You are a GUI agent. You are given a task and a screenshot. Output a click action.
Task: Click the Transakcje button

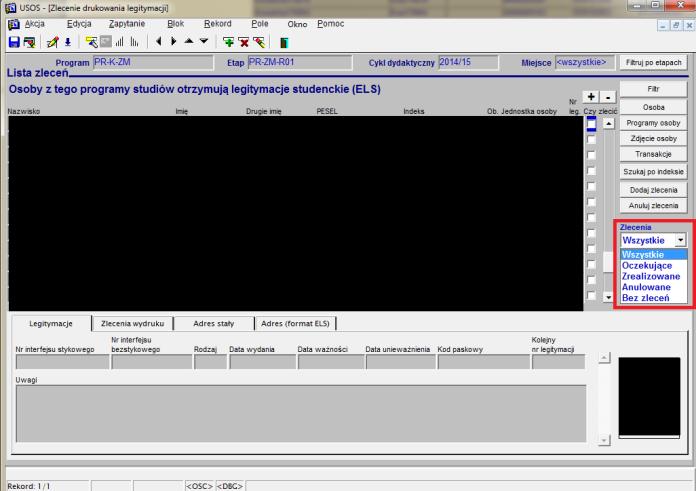click(x=653, y=154)
